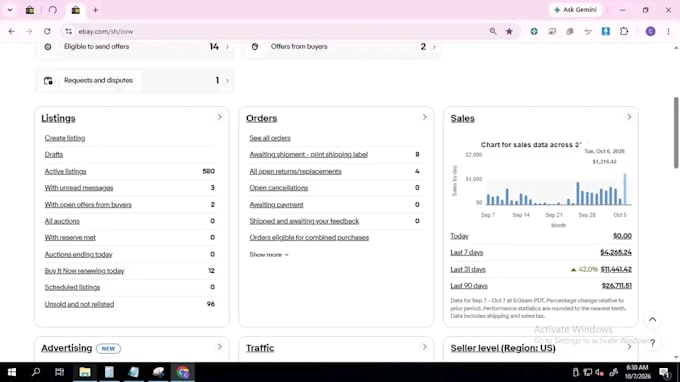Open All open returns/replacements link
The width and height of the screenshot is (680, 382).
coord(295,172)
